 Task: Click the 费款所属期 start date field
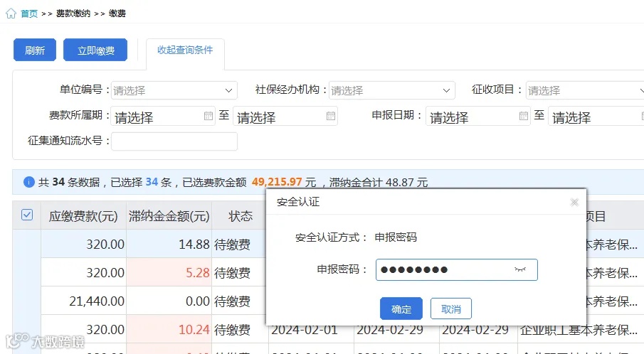[x=163, y=116]
